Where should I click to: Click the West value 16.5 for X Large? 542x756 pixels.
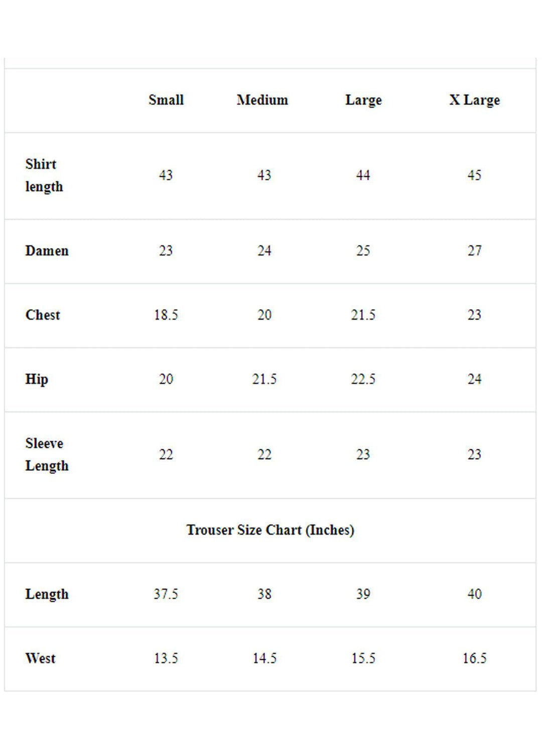coord(474,658)
